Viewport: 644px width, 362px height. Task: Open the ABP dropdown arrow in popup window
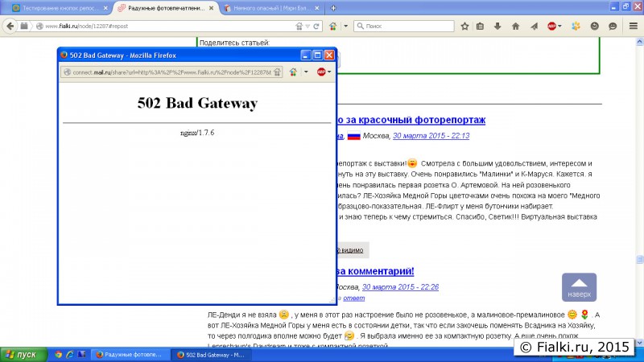(329, 72)
